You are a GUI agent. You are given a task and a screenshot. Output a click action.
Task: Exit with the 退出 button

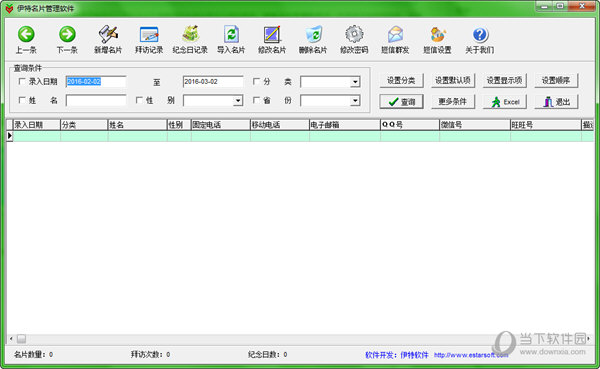click(556, 102)
